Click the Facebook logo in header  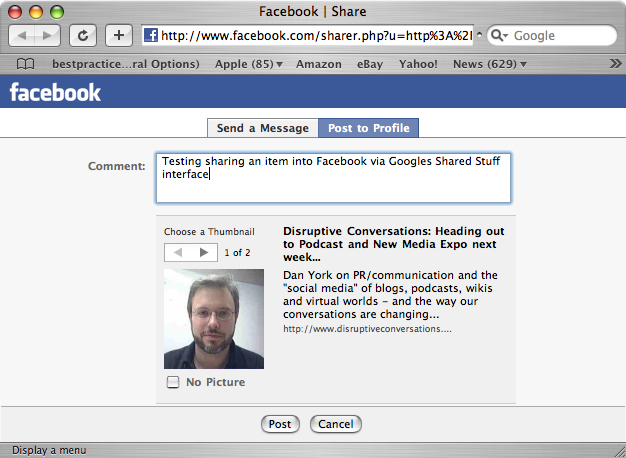tap(55, 93)
